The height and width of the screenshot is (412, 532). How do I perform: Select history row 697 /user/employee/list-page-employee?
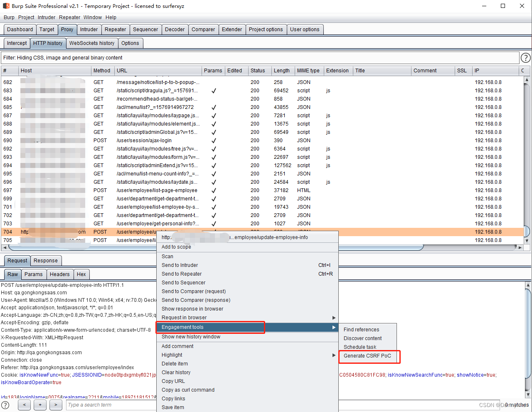(x=262, y=190)
